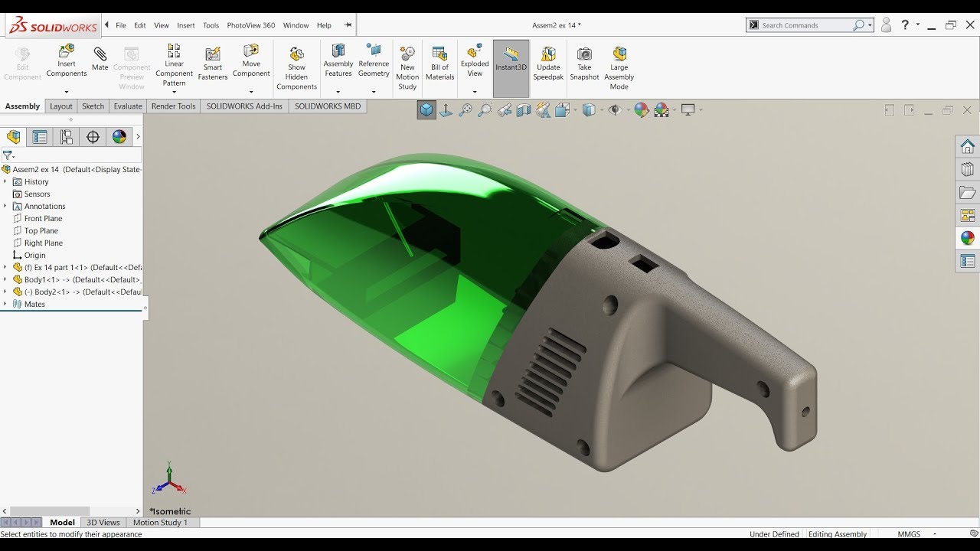Open the File menu

point(121,25)
